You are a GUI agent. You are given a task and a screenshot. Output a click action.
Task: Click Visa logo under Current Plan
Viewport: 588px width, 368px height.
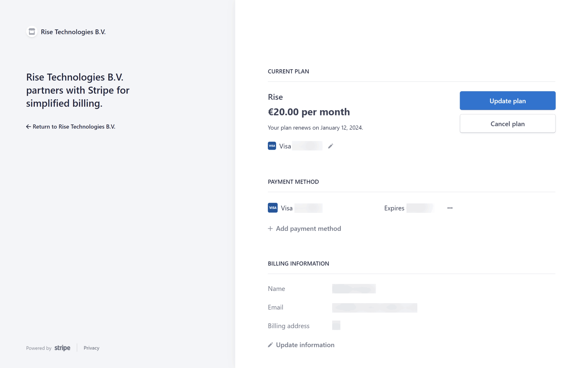tap(272, 146)
